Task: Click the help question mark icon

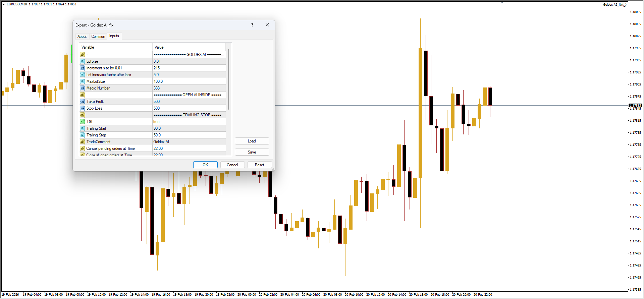Action: click(252, 25)
